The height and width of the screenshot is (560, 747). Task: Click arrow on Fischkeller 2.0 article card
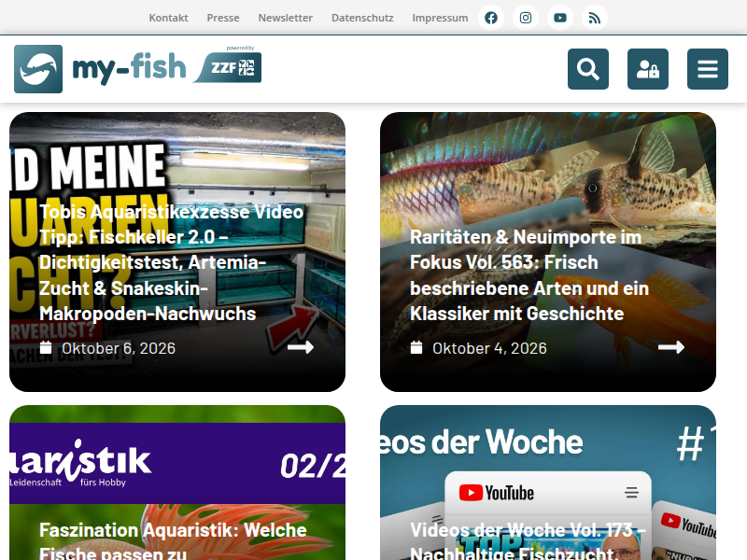(301, 347)
